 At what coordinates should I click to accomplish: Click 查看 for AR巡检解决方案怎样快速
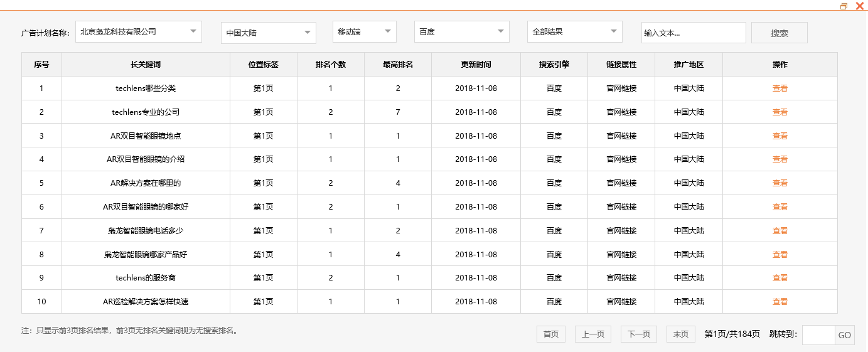pyautogui.click(x=780, y=302)
